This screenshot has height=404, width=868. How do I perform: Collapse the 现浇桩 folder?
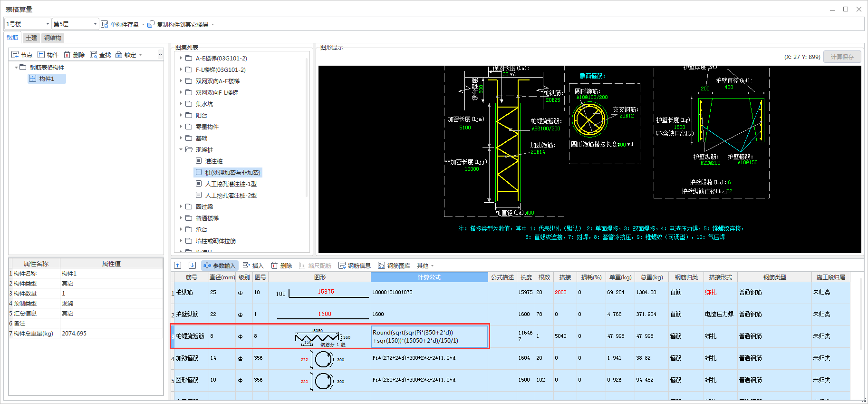coord(181,149)
